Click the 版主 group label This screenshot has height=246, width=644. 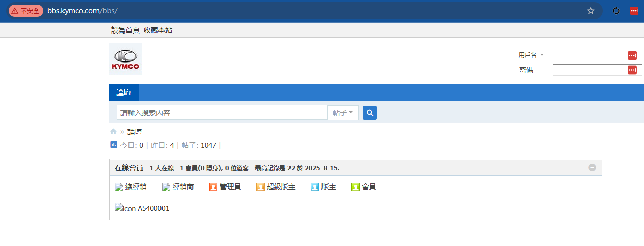pyautogui.click(x=329, y=187)
